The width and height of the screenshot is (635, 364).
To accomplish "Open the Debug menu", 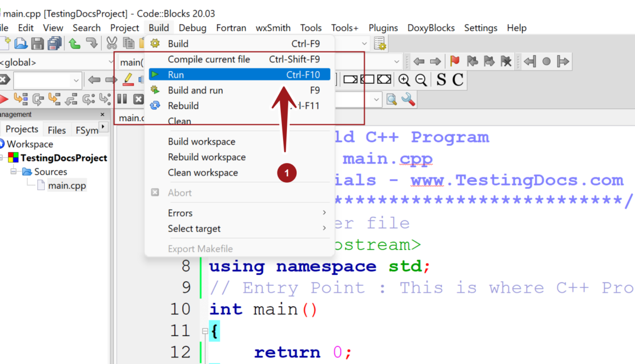I will pyautogui.click(x=193, y=28).
